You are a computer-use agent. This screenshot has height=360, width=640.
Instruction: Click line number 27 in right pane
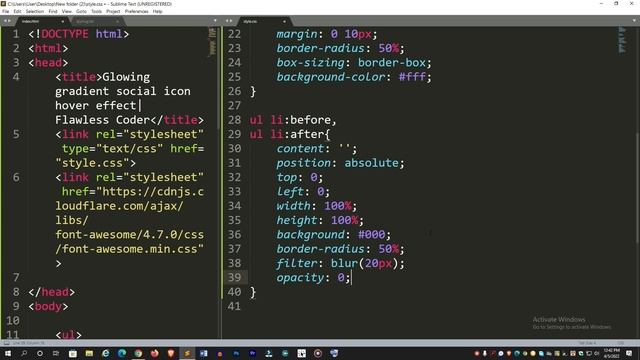(x=234, y=105)
